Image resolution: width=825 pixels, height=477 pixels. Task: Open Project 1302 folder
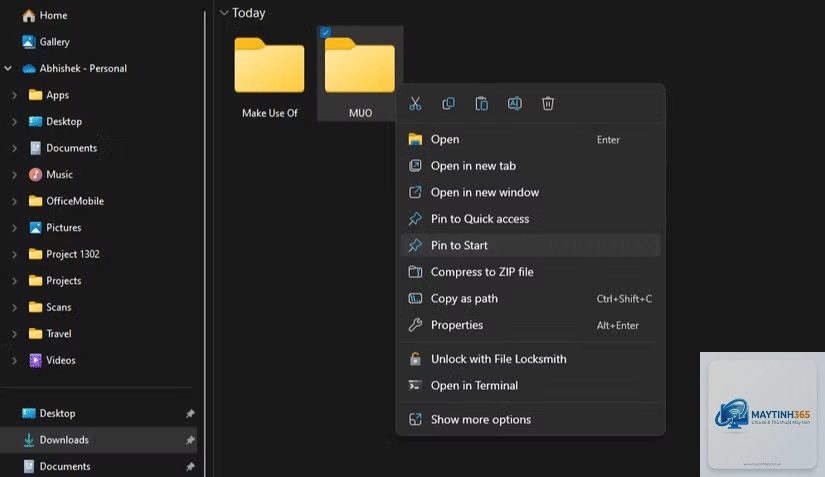64,254
